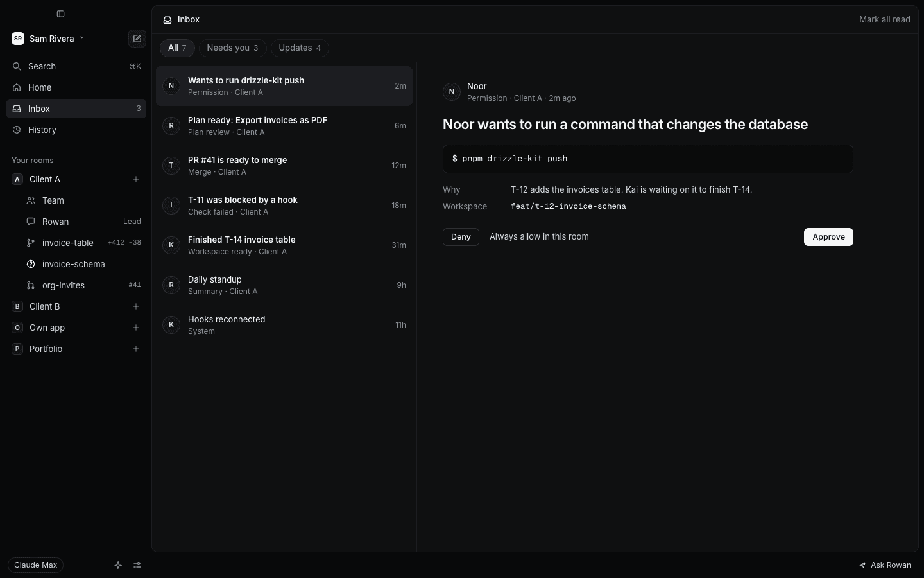The height and width of the screenshot is (578, 924).
Task: Collapse the sidebar with the panel icon
Action: tap(60, 13)
